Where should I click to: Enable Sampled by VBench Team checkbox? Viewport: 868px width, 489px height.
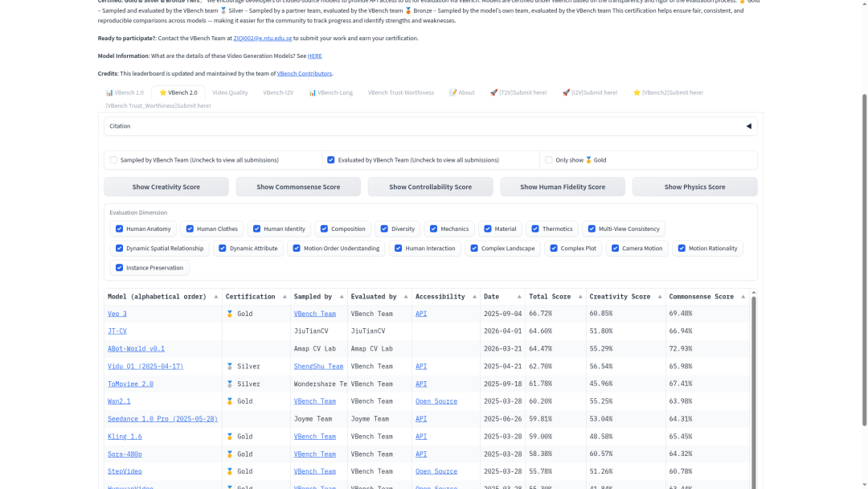pyautogui.click(x=113, y=160)
